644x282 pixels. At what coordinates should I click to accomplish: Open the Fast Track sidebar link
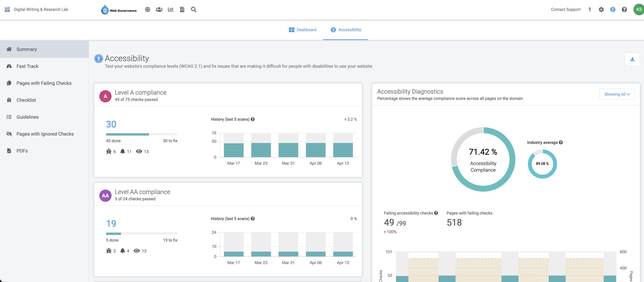tap(27, 66)
